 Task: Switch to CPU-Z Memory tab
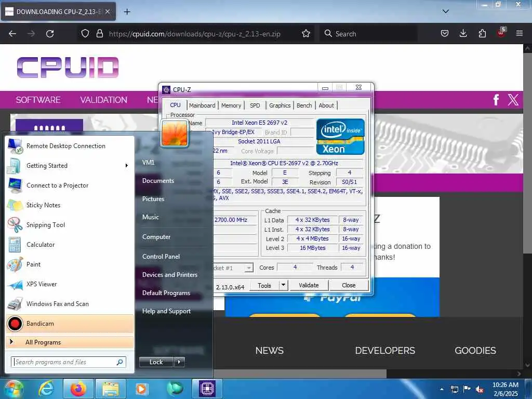click(x=231, y=105)
